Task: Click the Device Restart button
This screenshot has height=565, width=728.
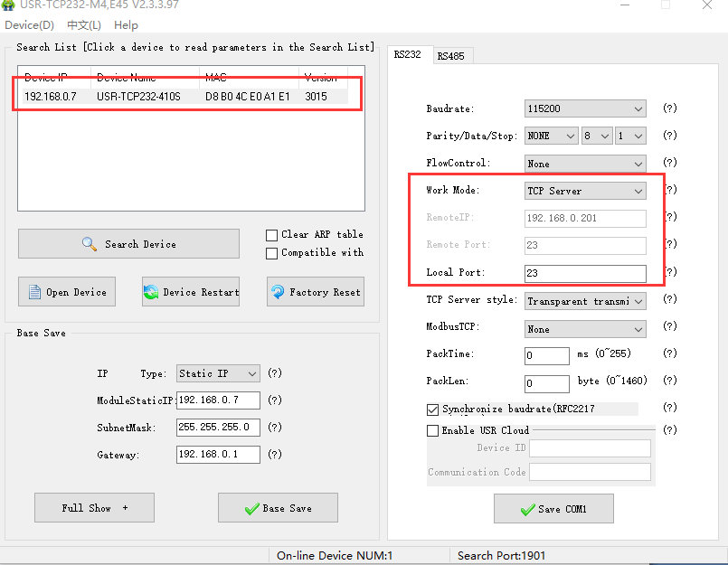Action: [x=191, y=292]
